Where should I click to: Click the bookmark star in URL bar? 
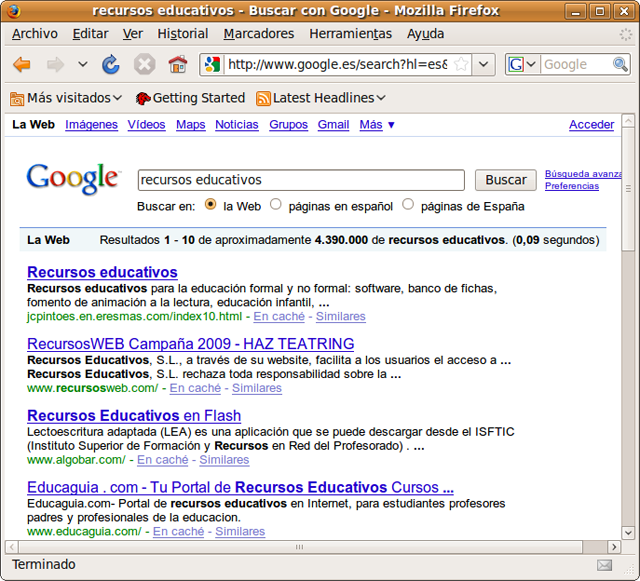pyautogui.click(x=461, y=64)
